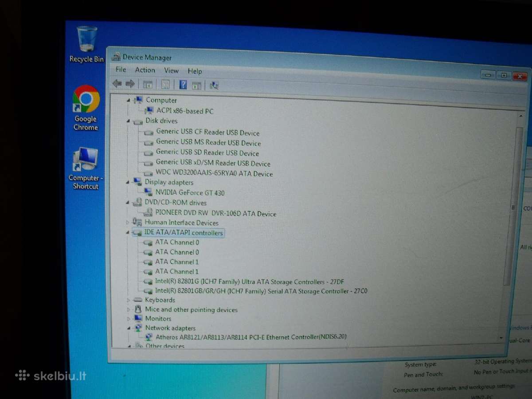Click the Properties toolbar icon
This screenshot has height=399, width=532.
pos(165,85)
